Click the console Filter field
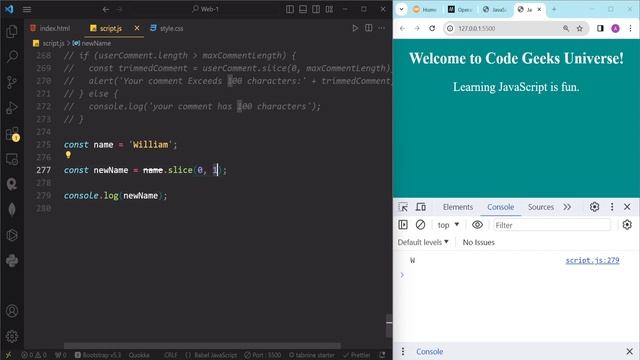This screenshot has height=360, width=640. click(552, 225)
